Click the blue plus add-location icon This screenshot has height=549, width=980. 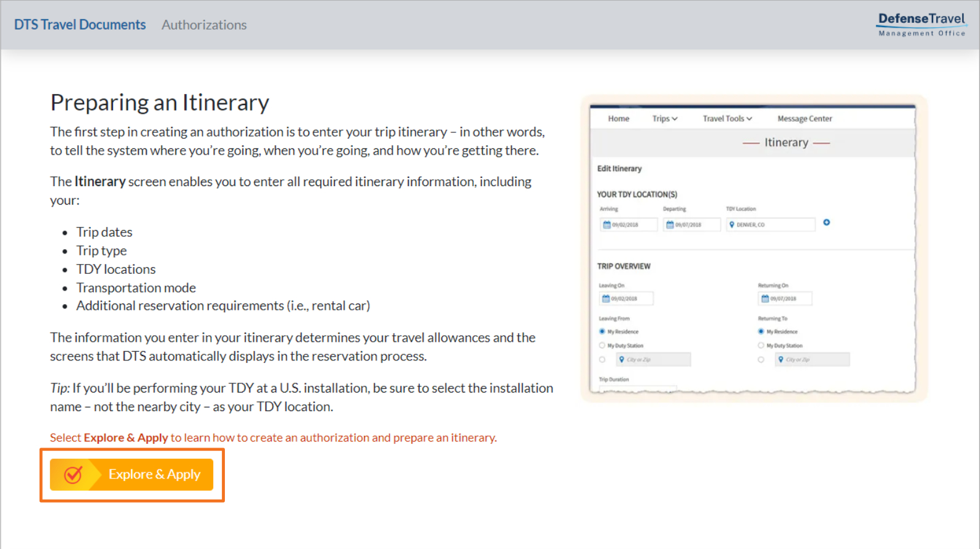827,223
